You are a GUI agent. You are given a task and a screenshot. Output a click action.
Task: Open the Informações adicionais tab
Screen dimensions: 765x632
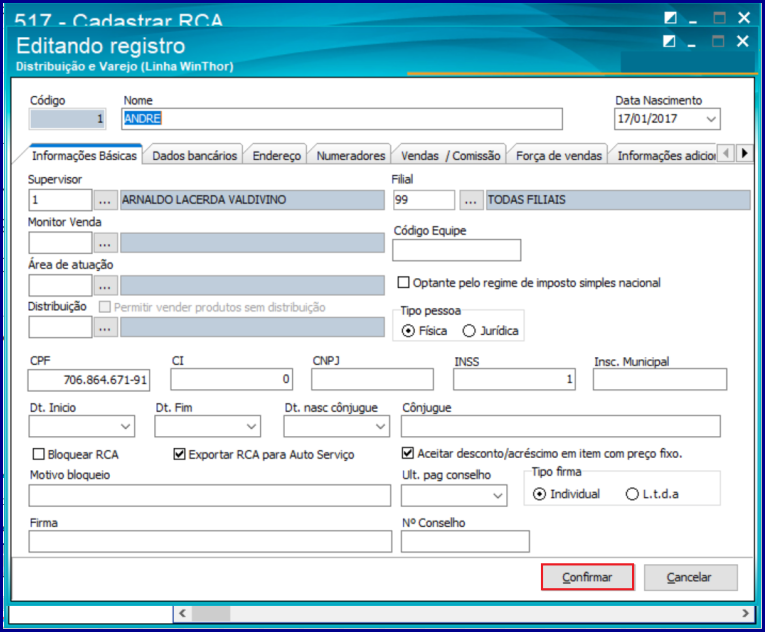666,155
